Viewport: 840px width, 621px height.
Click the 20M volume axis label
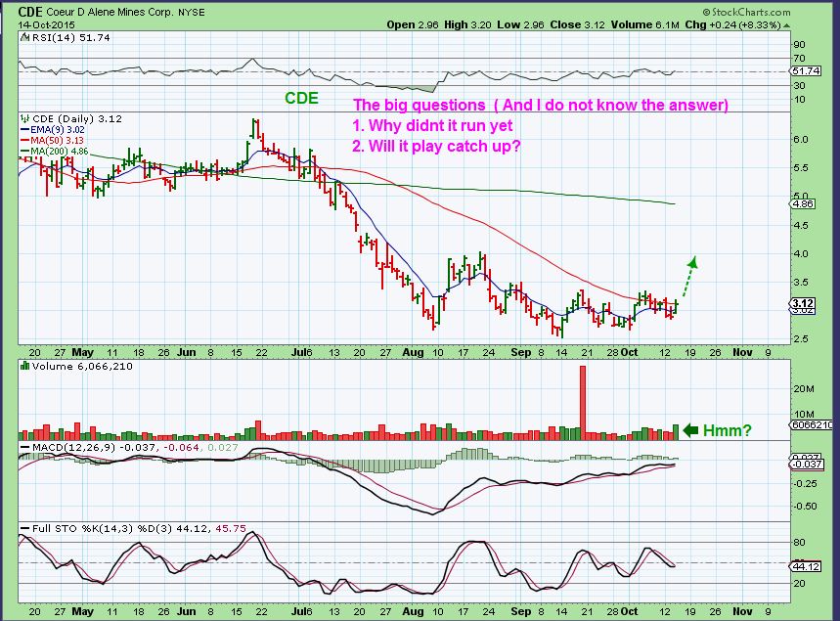pyautogui.click(x=804, y=389)
